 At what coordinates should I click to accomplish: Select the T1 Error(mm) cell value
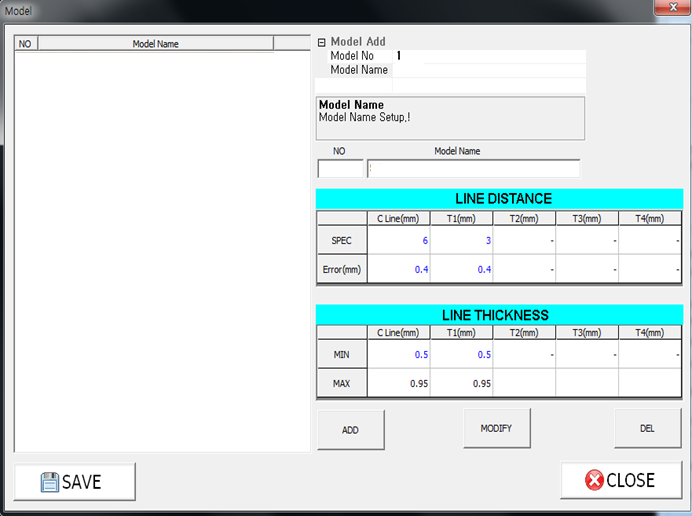click(461, 270)
